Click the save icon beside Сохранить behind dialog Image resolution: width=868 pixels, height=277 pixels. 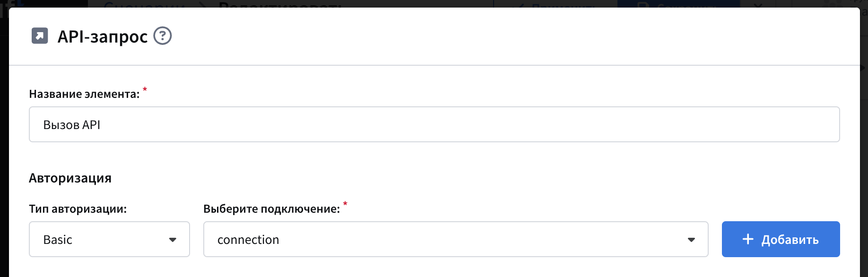642,5
